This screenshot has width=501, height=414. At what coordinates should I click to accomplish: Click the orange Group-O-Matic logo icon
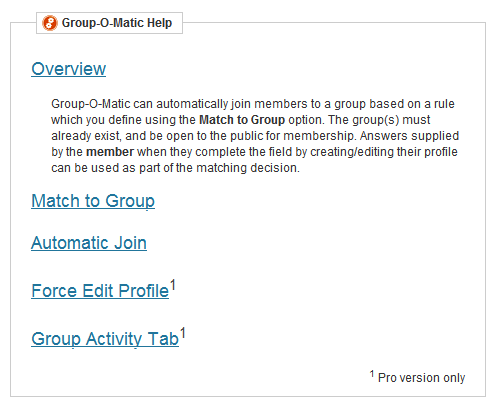pyautogui.click(x=50, y=23)
